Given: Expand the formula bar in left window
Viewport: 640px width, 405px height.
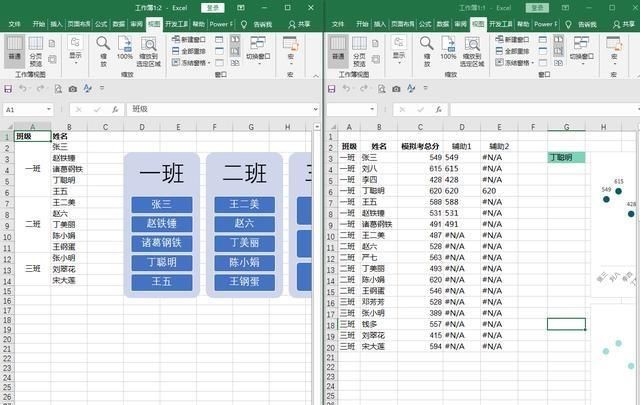Looking at the screenshot, I should [316, 109].
